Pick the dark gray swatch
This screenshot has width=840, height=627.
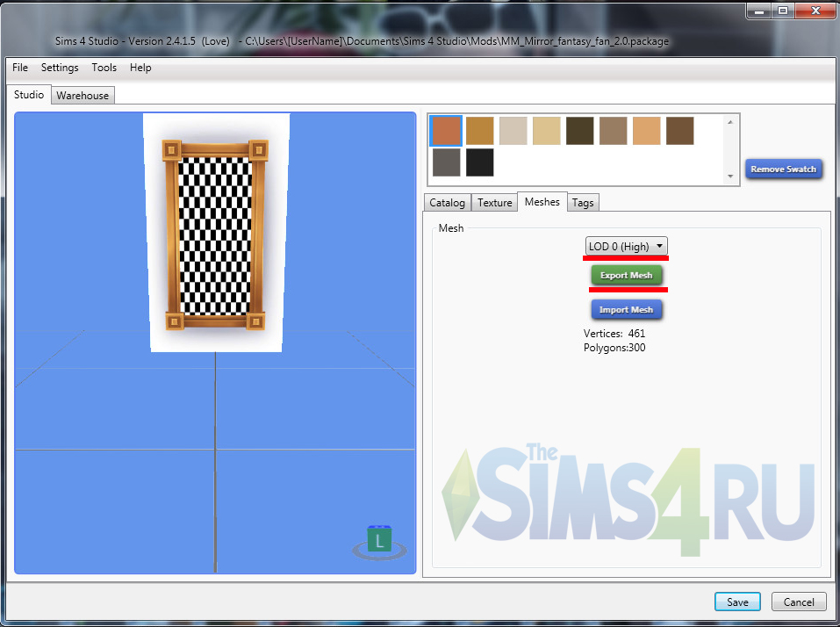pos(446,162)
